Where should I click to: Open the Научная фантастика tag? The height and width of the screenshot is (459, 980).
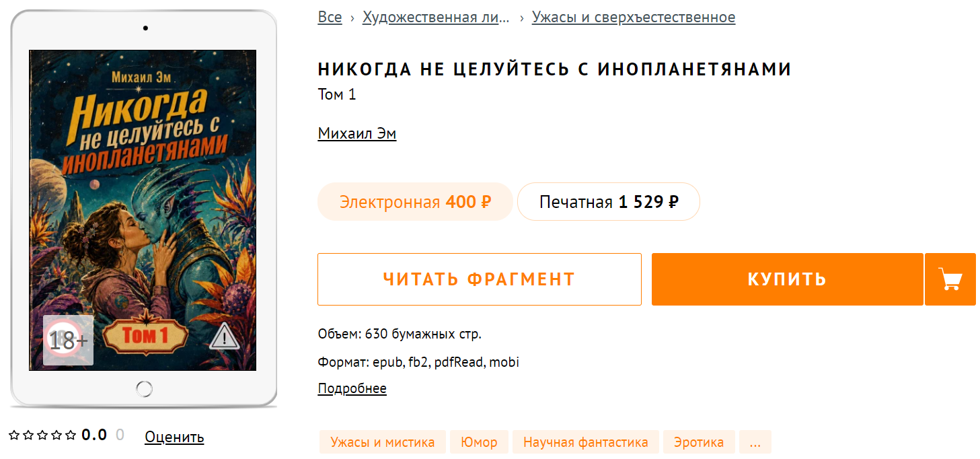pos(586,442)
